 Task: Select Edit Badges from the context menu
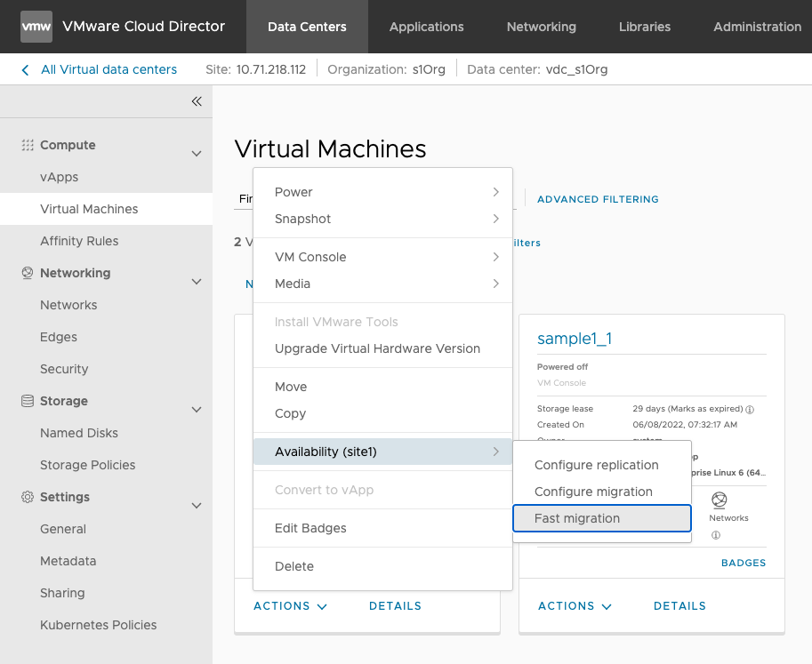point(310,528)
